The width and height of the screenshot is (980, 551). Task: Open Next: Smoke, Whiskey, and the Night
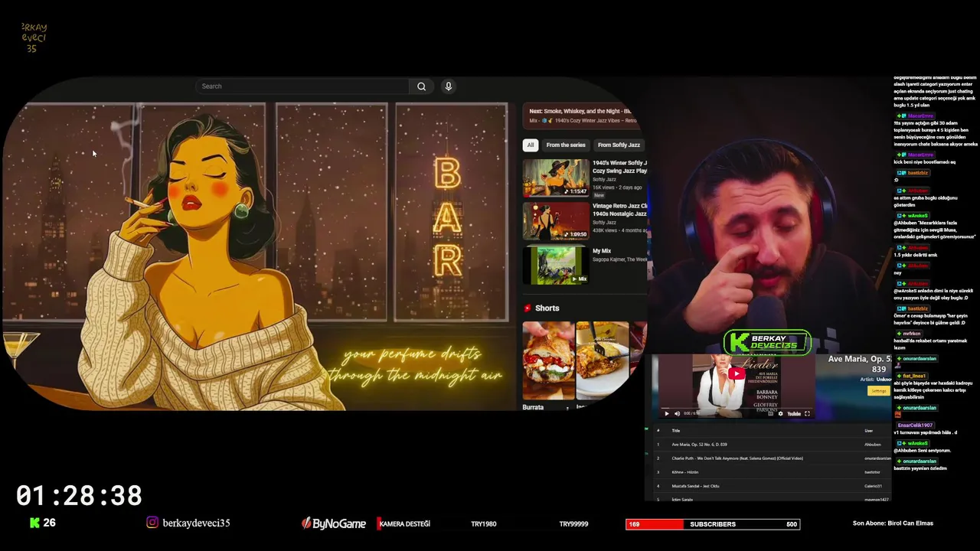(x=583, y=116)
